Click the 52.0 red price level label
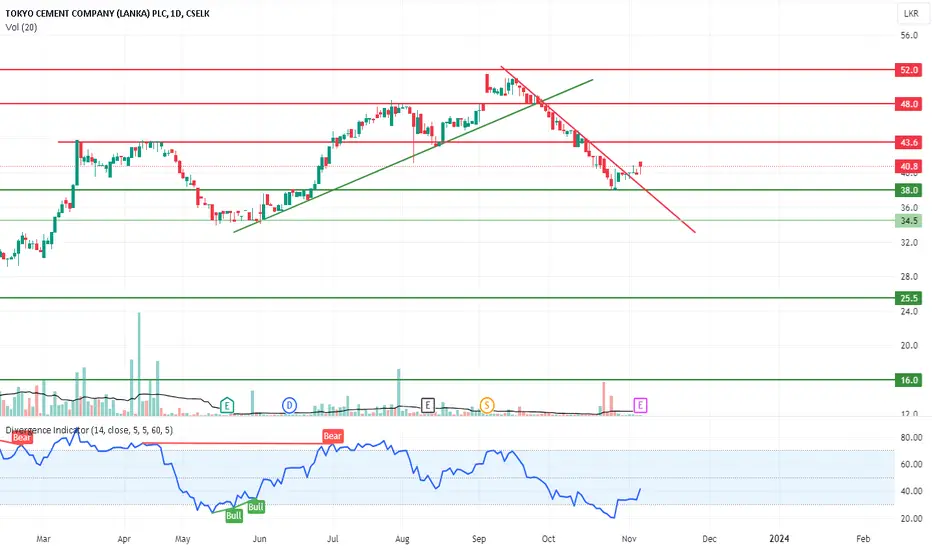The image size is (932, 550). pos(909,70)
